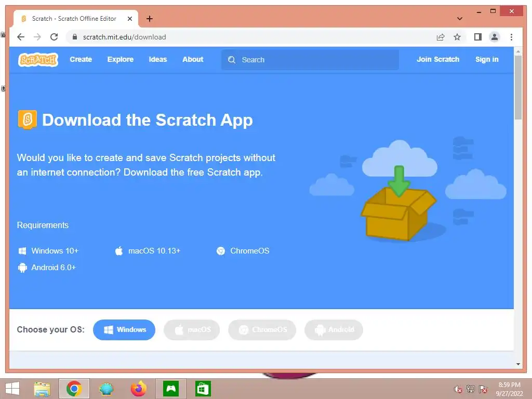This screenshot has width=532, height=399.
Task: Share this page via share icon
Action: (x=441, y=37)
